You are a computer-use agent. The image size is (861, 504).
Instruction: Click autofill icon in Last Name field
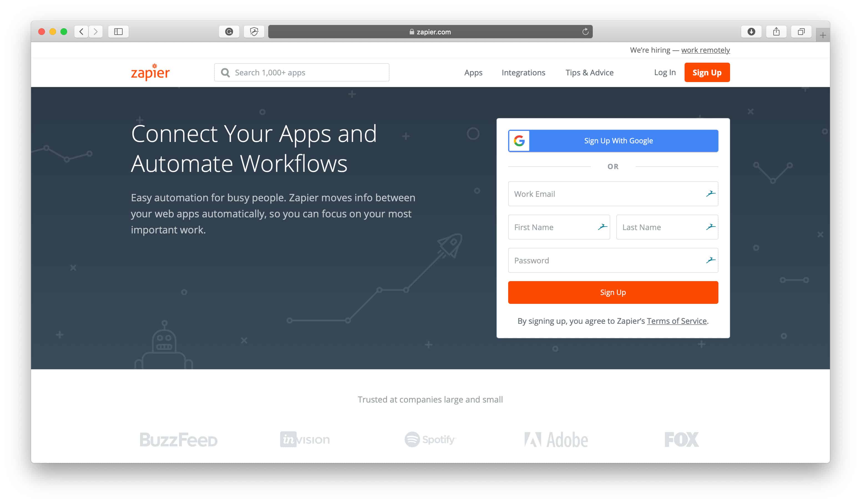[x=710, y=227]
